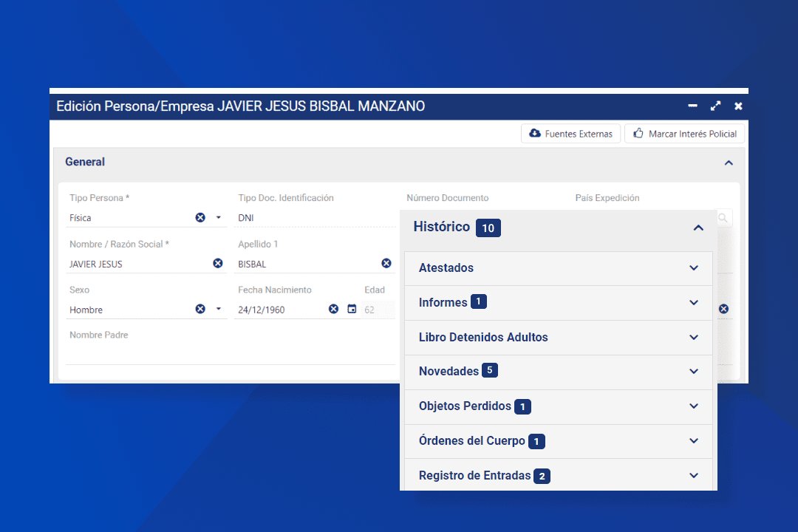Select the Física value in Tipo Persona
798x532 pixels.
tap(81, 218)
